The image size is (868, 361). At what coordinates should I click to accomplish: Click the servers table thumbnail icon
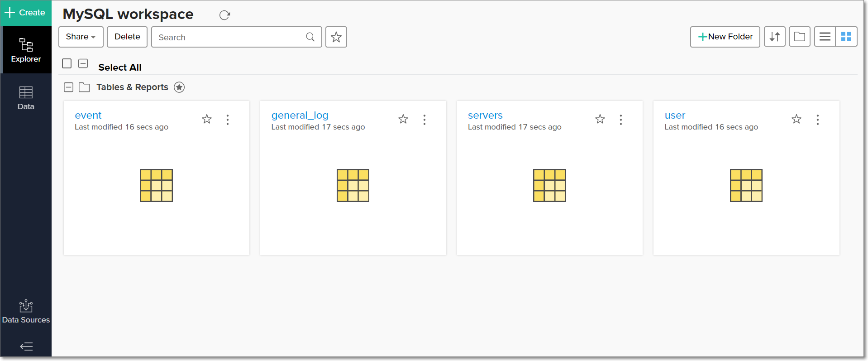coord(550,185)
